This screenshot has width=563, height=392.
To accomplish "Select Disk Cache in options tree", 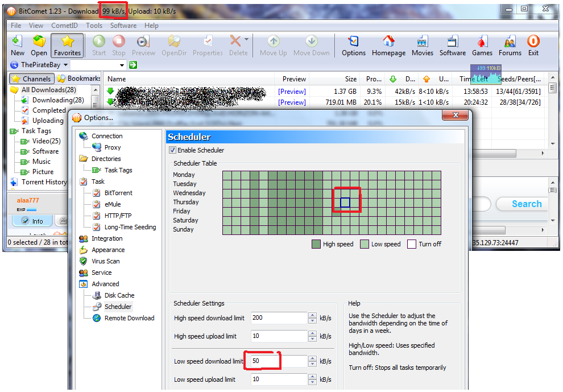I will (119, 295).
